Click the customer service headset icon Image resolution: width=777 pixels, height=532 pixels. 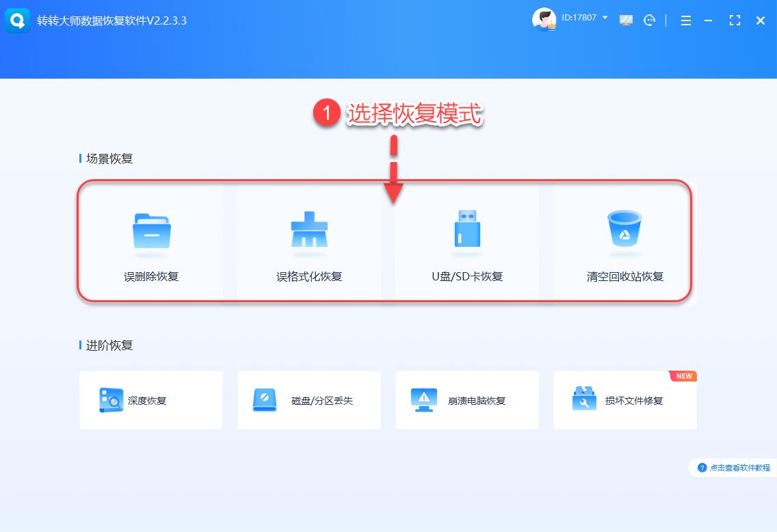649,21
